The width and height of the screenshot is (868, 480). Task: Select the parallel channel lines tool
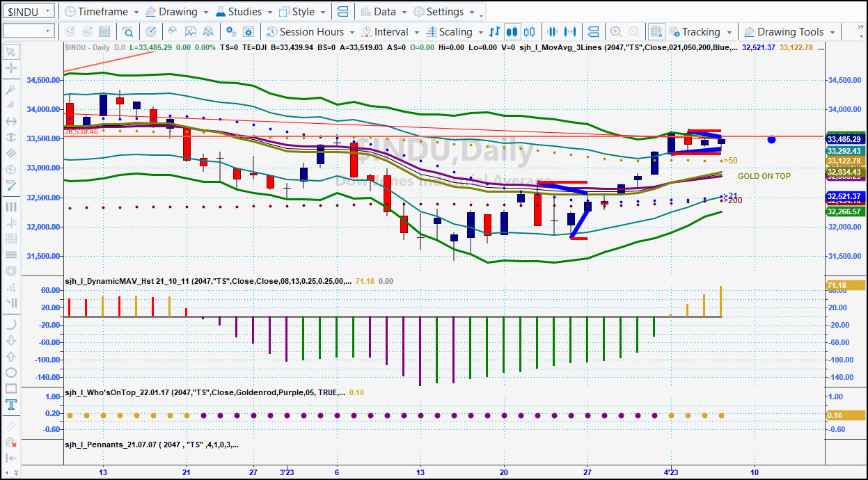[x=11, y=153]
